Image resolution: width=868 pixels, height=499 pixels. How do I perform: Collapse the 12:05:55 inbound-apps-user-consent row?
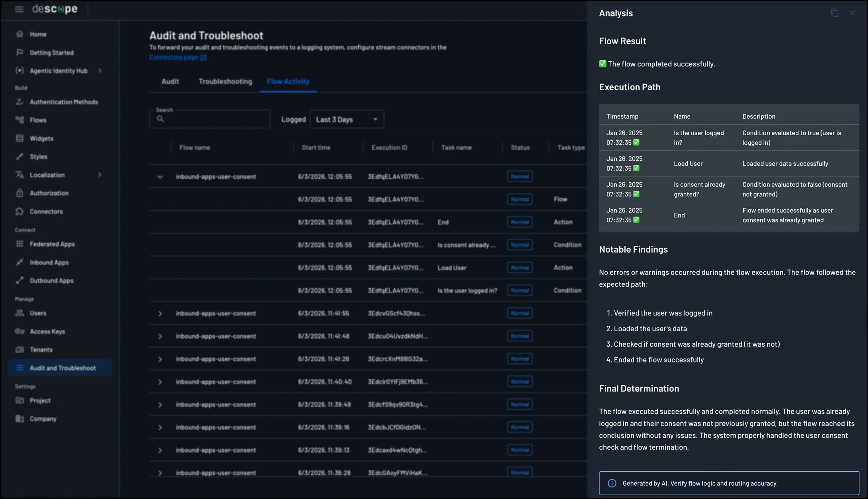(x=160, y=177)
